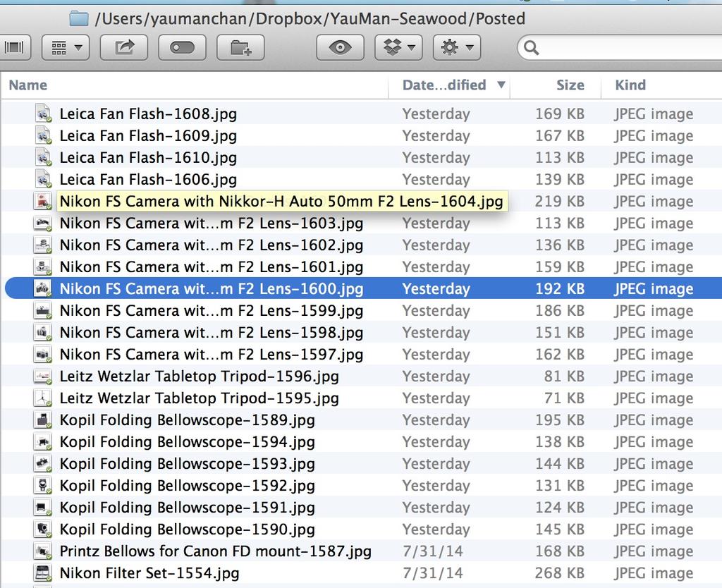722x588 pixels.
Task: Click the Share button in toolbar
Action: click(123, 47)
